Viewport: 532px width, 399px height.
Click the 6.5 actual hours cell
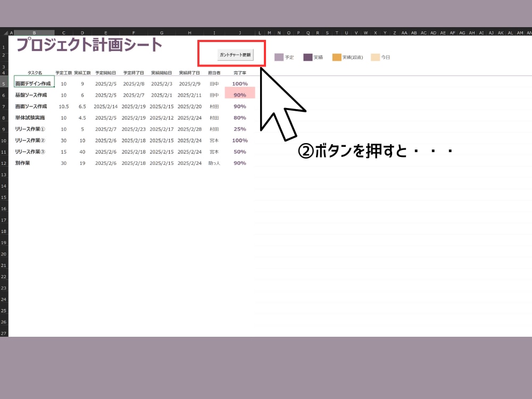pos(82,106)
